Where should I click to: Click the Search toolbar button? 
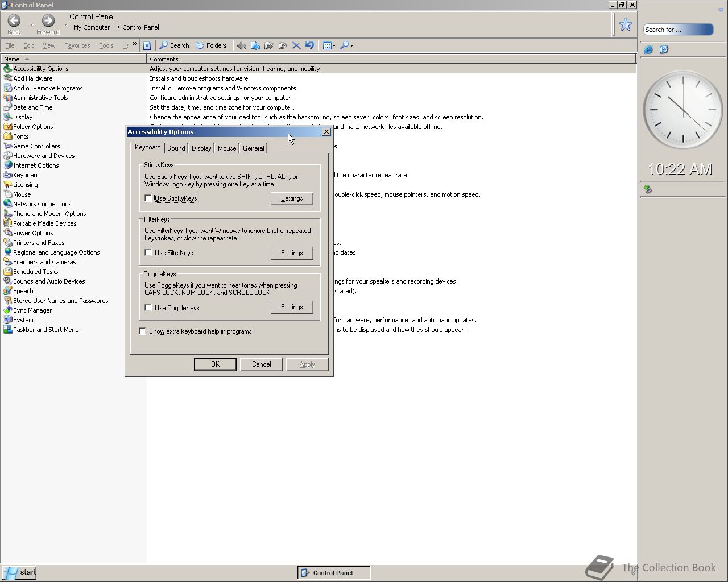(174, 45)
